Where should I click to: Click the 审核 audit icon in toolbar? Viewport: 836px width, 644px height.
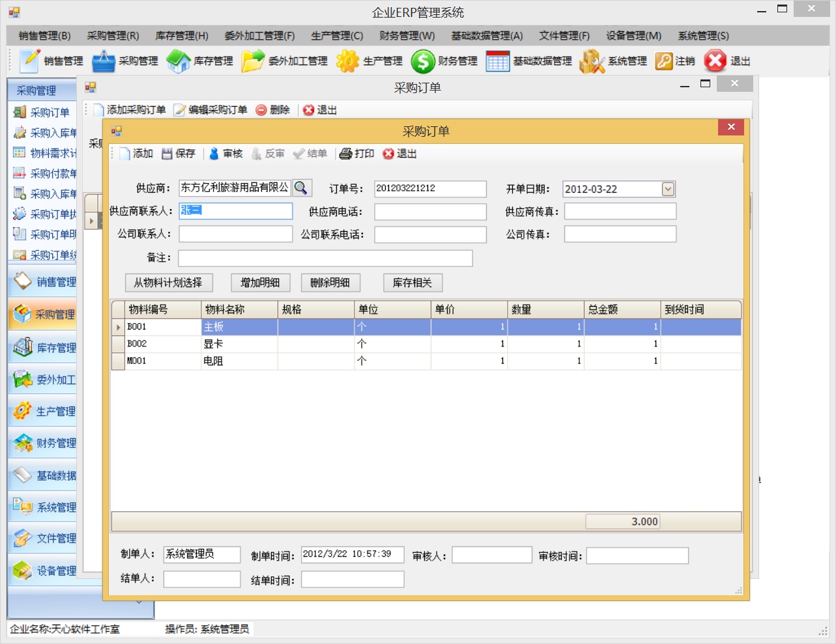tap(214, 154)
